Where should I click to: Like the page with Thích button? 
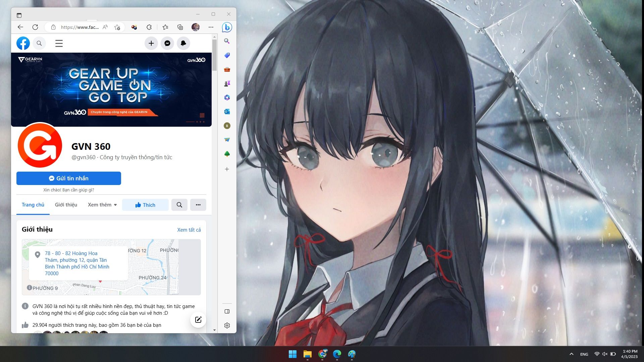pyautogui.click(x=145, y=205)
